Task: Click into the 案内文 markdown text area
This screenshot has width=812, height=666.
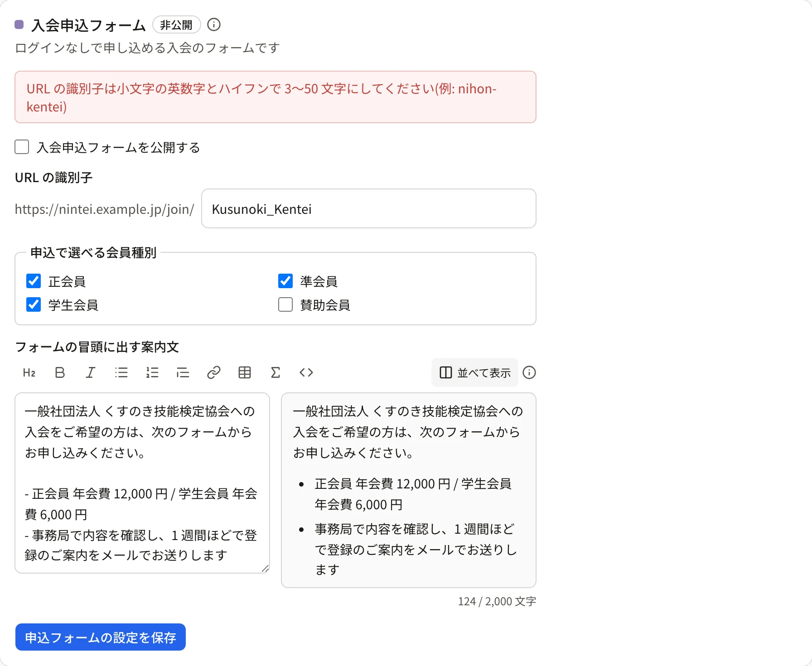Action: click(x=142, y=483)
